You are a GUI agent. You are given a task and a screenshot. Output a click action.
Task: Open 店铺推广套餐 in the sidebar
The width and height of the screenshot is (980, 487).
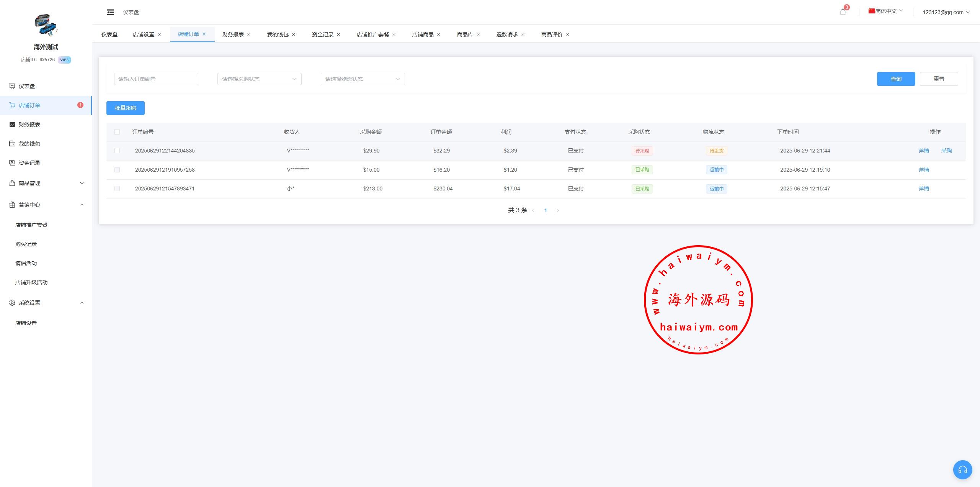coord(31,225)
